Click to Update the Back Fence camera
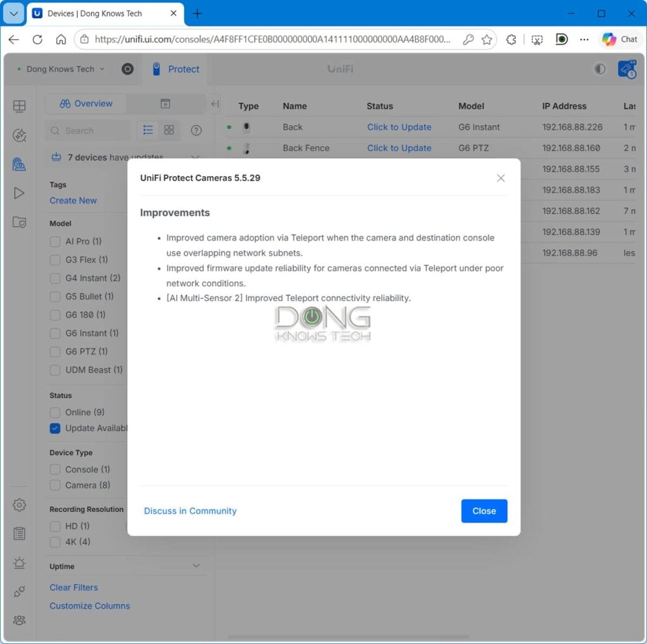Screen dimensions: 647x644 click(399, 148)
